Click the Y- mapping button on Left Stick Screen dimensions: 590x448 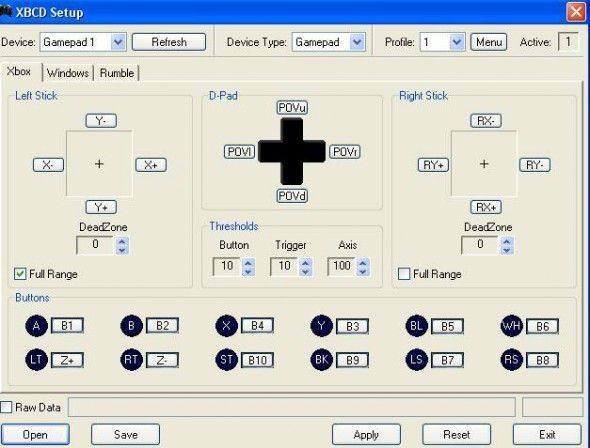click(x=101, y=121)
